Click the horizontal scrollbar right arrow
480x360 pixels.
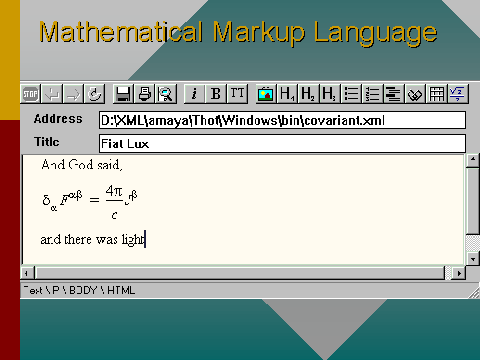(459, 273)
